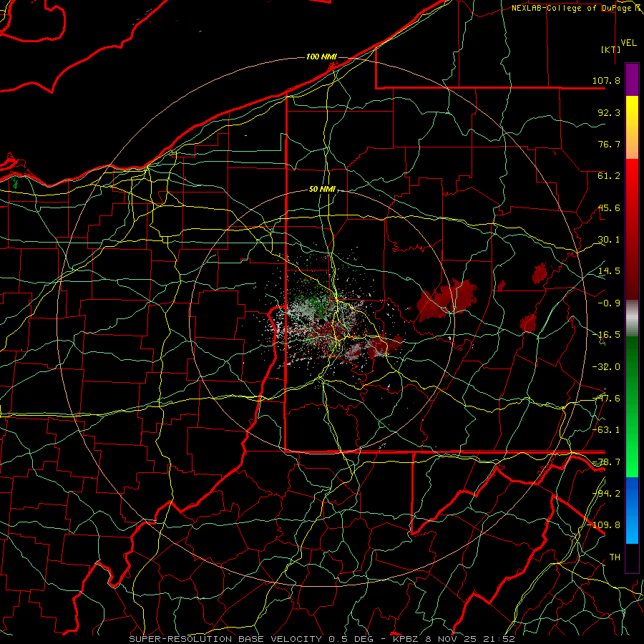Click the SUPER-RESOLUTION BASE VELOCITY caption
The image size is (644, 644).
click(x=227, y=639)
